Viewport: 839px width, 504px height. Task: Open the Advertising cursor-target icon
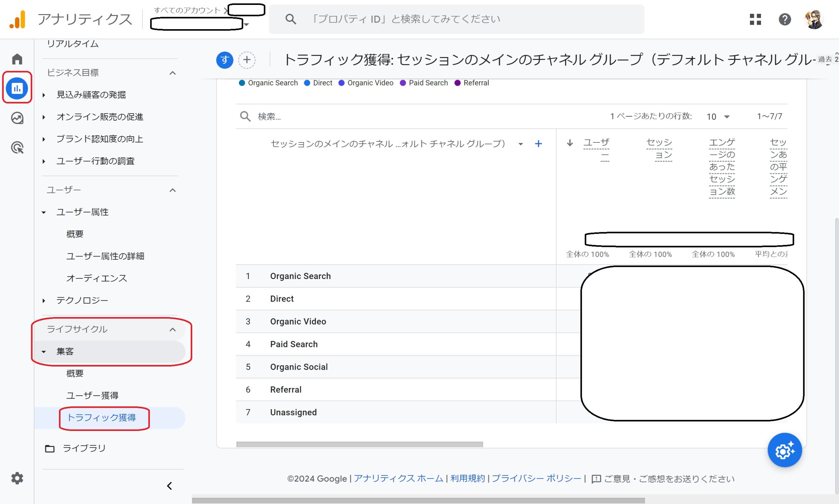pyautogui.click(x=17, y=148)
